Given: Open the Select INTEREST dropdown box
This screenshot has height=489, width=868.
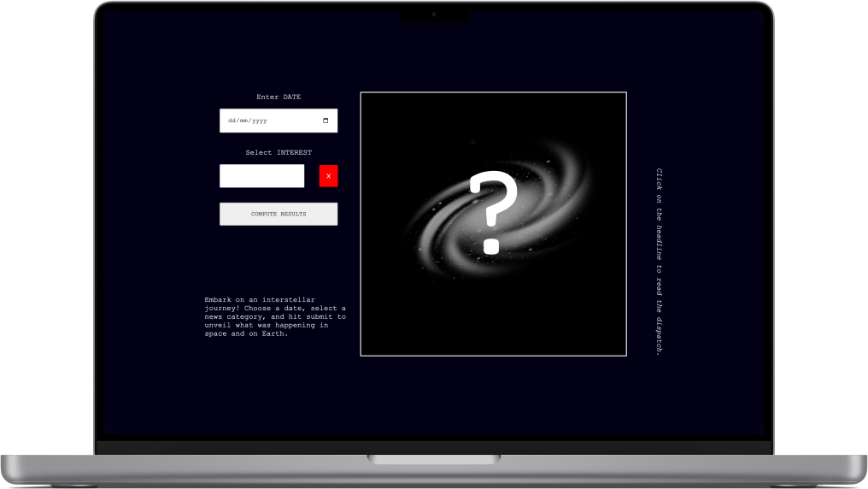Looking at the screenshot, I should [261, 175].
